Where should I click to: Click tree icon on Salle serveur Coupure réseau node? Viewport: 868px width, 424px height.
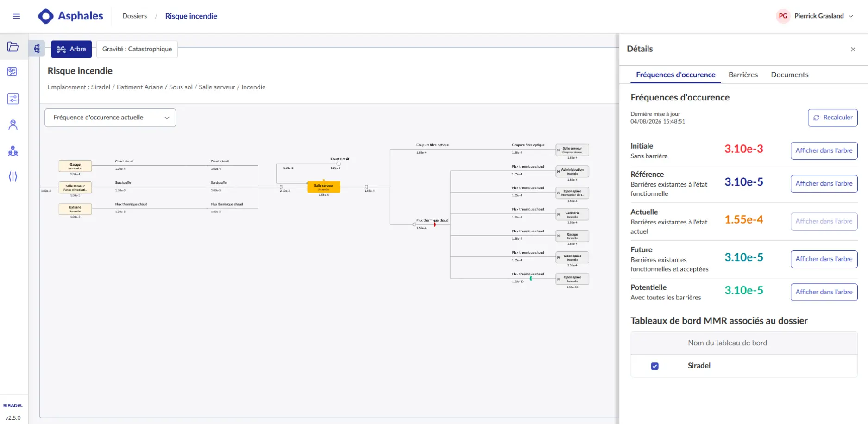[559, 150]
